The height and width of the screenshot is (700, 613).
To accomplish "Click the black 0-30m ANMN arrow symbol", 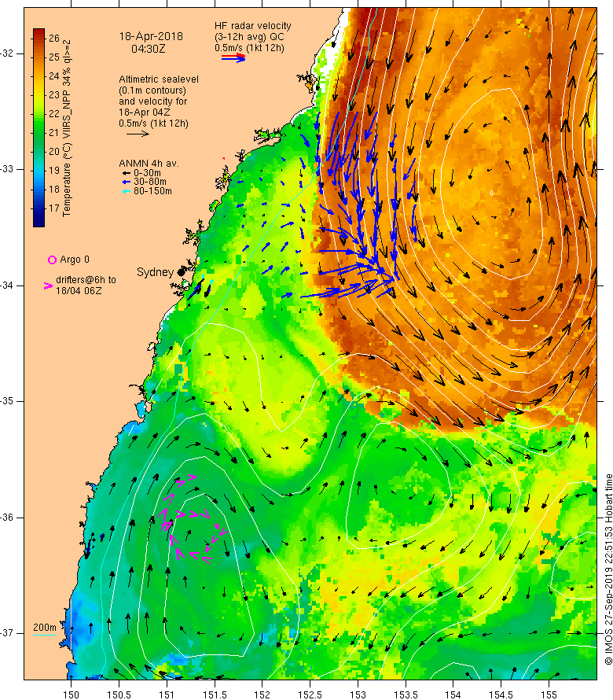I will (x=127, y=173).
